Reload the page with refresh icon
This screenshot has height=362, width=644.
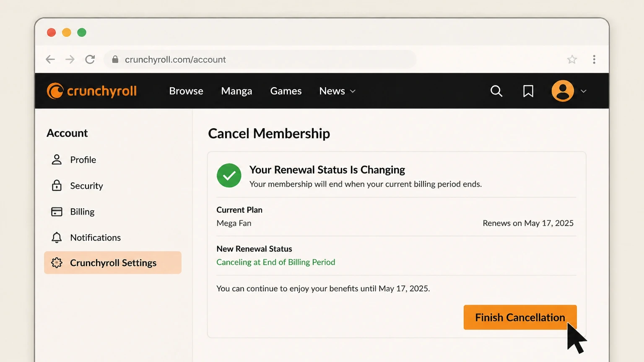90,59
